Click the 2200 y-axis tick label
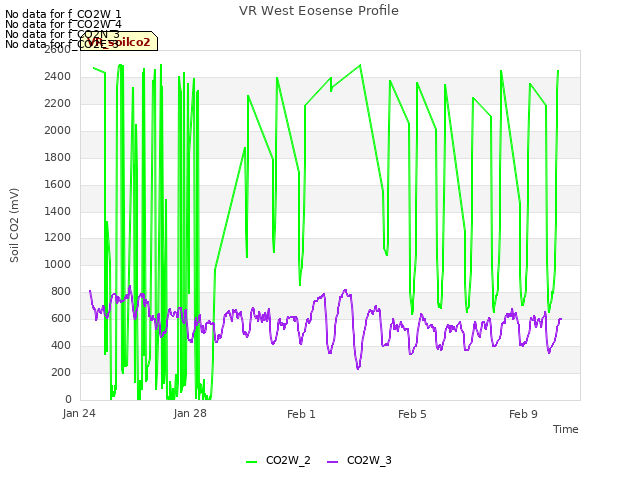Screen dimensions: 640x480 (58, 104)
